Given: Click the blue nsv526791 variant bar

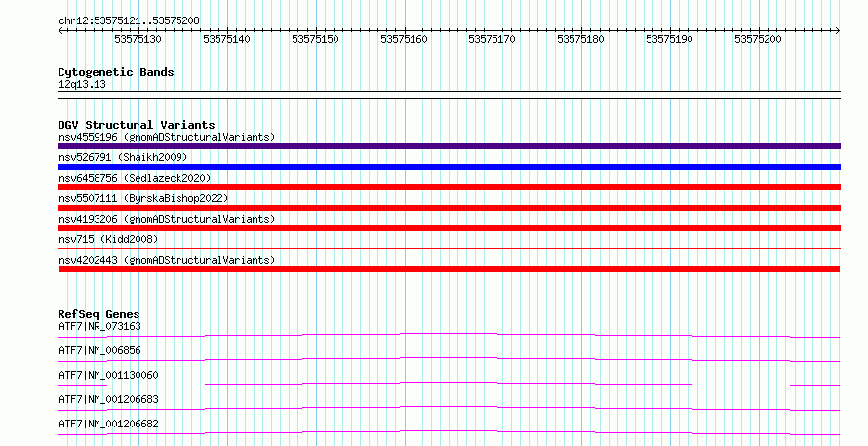Looking at the screenshot, I should (x=449, y=167).
